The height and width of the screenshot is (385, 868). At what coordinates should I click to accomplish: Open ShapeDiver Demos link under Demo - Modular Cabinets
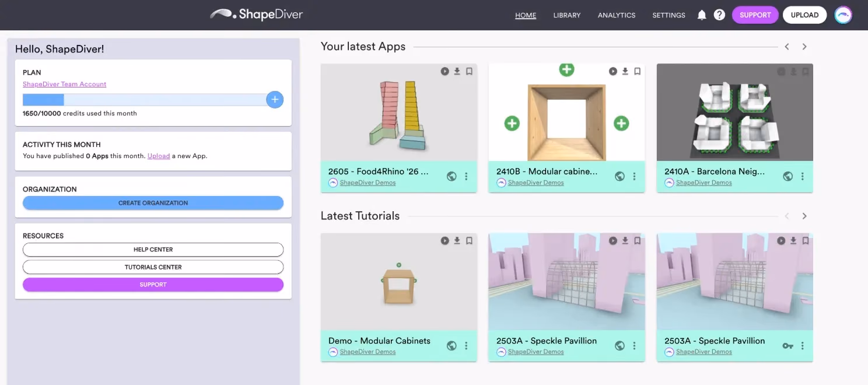(x=367, y=352)
